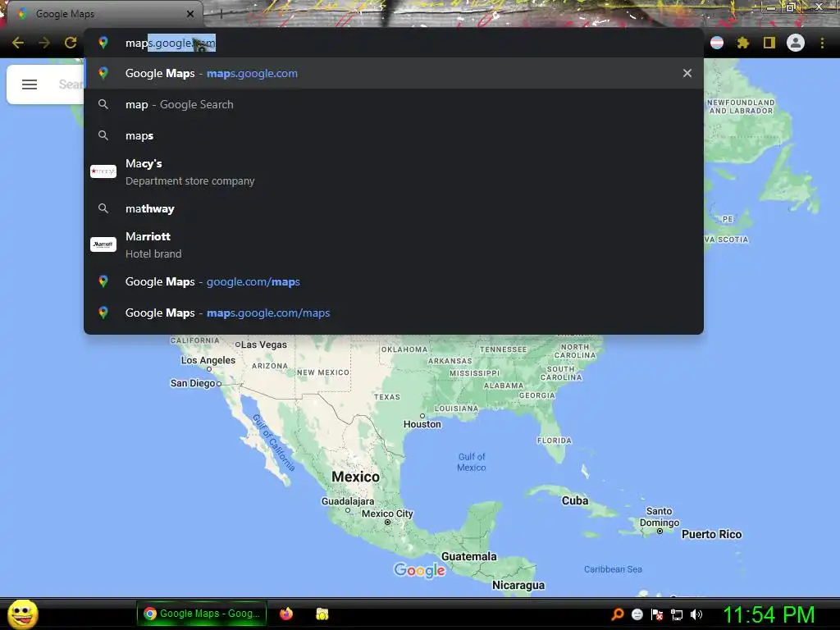Image resolution: width=840 pixels, height=630 pixels.
Task: Open the smiley face start button
Action: [22, 614]
